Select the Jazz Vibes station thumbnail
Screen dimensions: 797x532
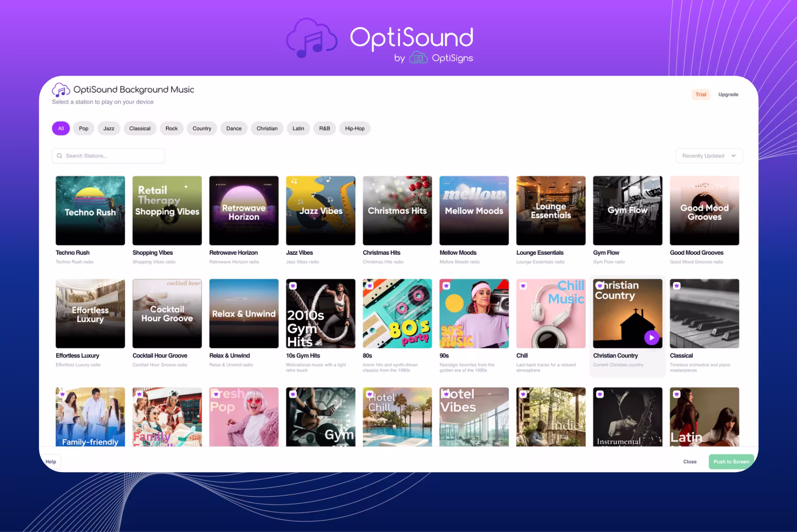321,211
